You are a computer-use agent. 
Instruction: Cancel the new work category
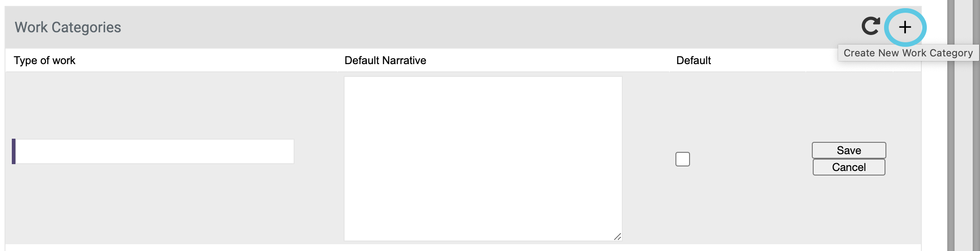(x=849, y=167)
